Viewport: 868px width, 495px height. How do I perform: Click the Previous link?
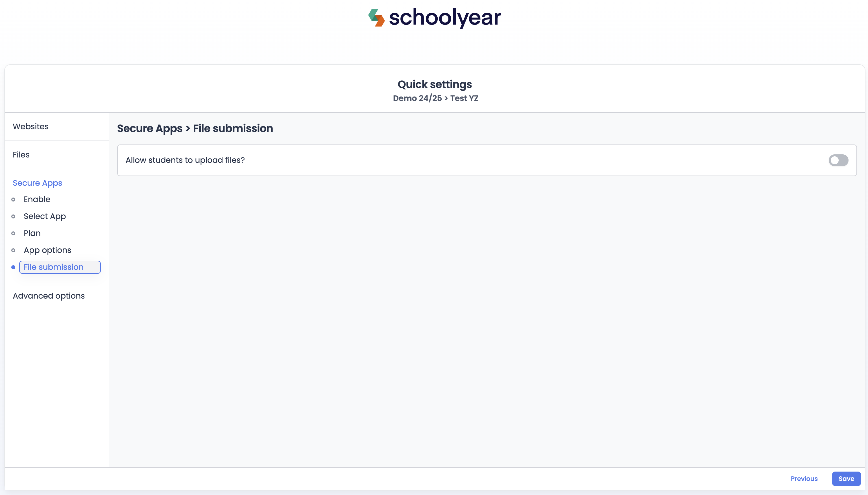(804, 479)
